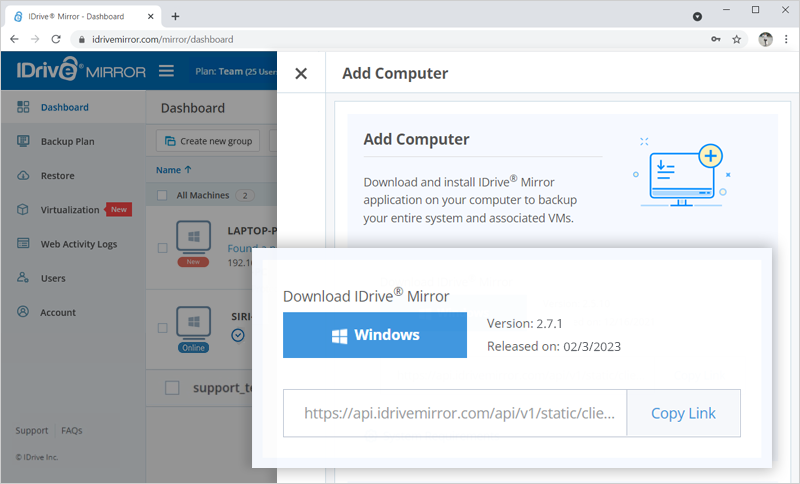Sort by Name column header
The height and width of the screenshot is (484, 800).
173,170
